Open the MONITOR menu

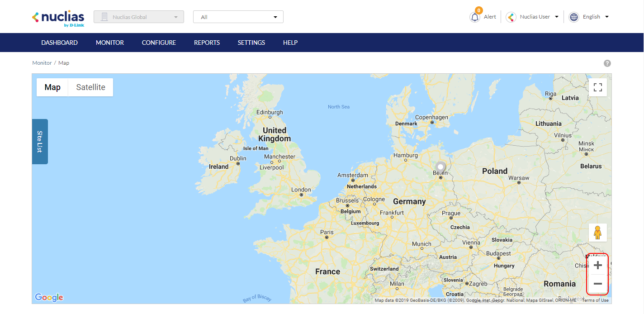pyautogui.click(x=110, y=43)
